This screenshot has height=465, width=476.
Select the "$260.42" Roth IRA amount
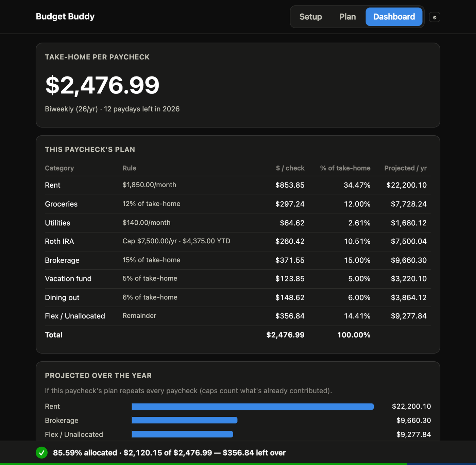tap(290, 241)
